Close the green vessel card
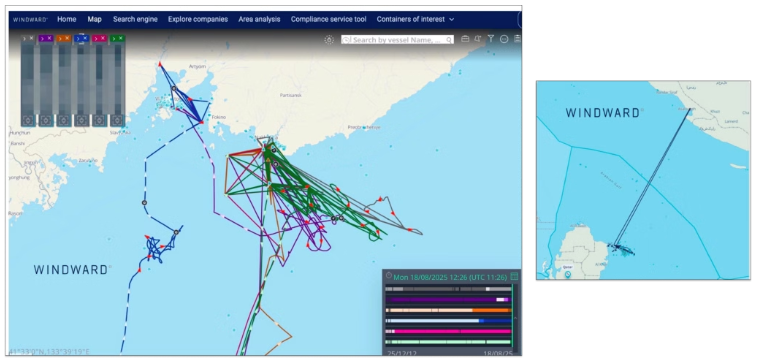Viewport: 758px width, 364px height. pos(120,38)
